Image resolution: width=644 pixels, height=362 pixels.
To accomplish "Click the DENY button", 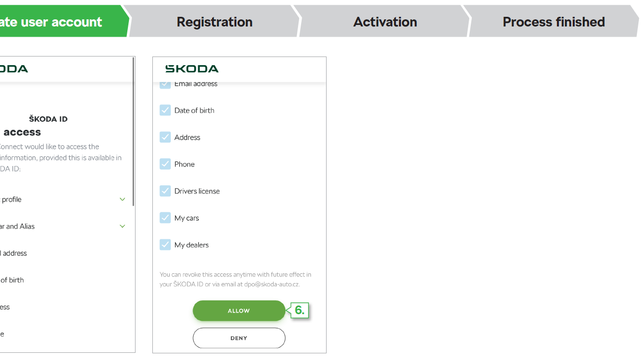I will point(239,338).
